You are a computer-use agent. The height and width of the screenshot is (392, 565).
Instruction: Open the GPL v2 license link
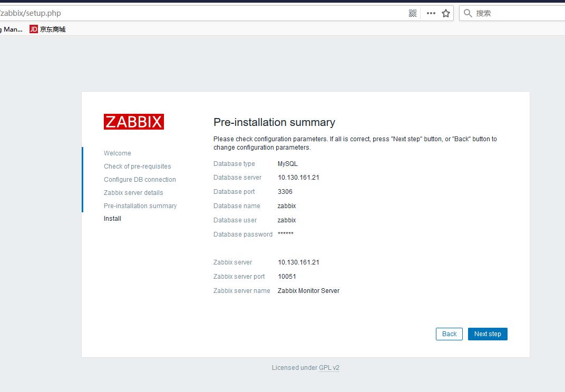[x=329, y=368]
